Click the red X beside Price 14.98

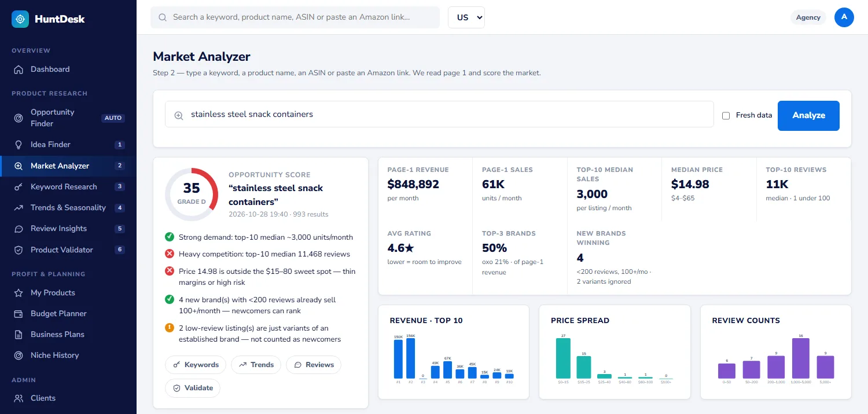pyautogui.click(x=170, y=271)
